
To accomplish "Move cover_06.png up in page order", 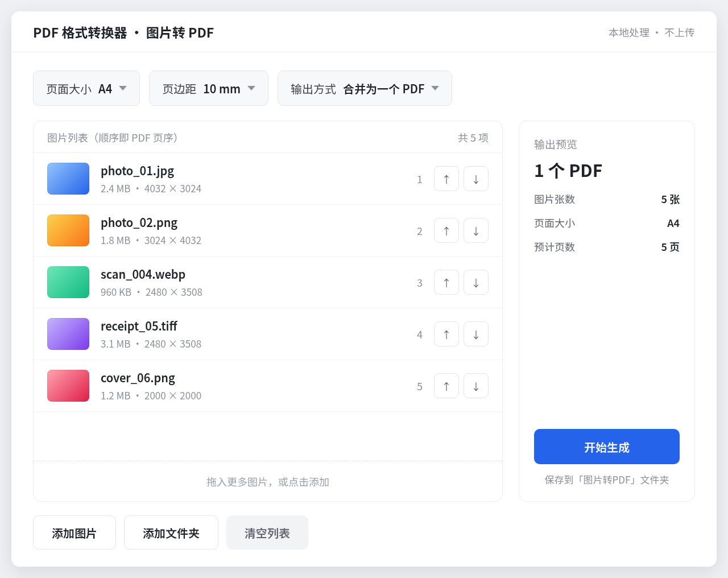I will click(446, 386).
